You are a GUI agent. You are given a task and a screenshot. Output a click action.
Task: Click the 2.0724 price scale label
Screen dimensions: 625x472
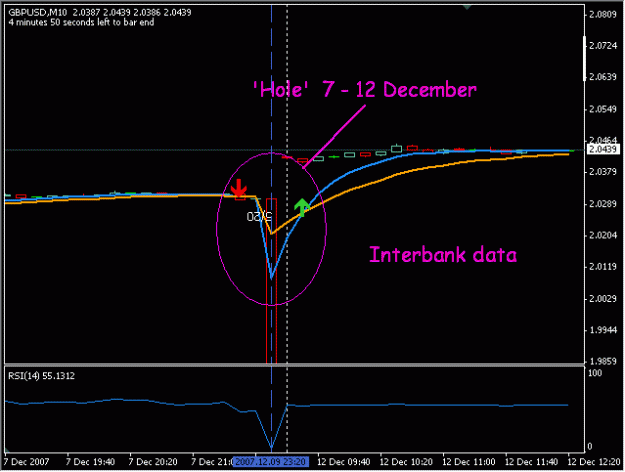[603, 46]
